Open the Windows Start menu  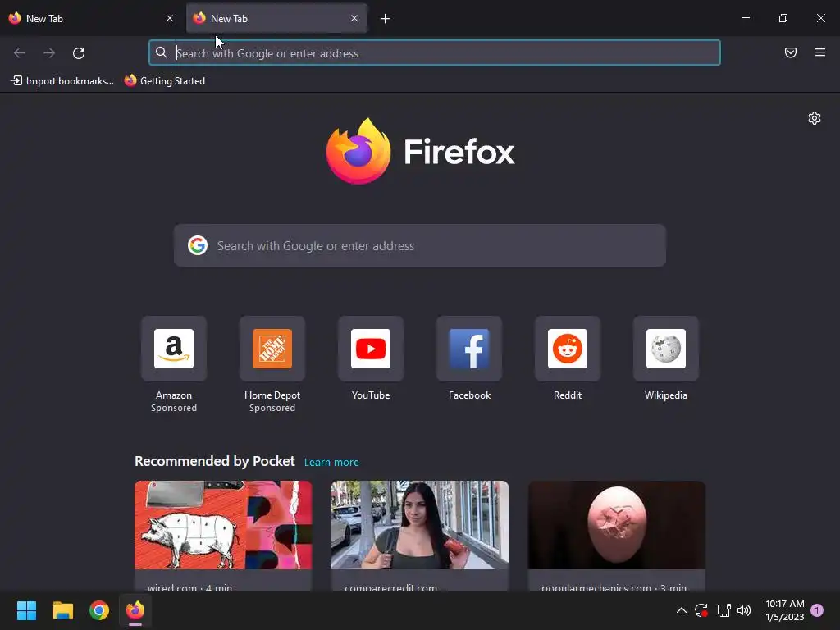coord(26,610)
